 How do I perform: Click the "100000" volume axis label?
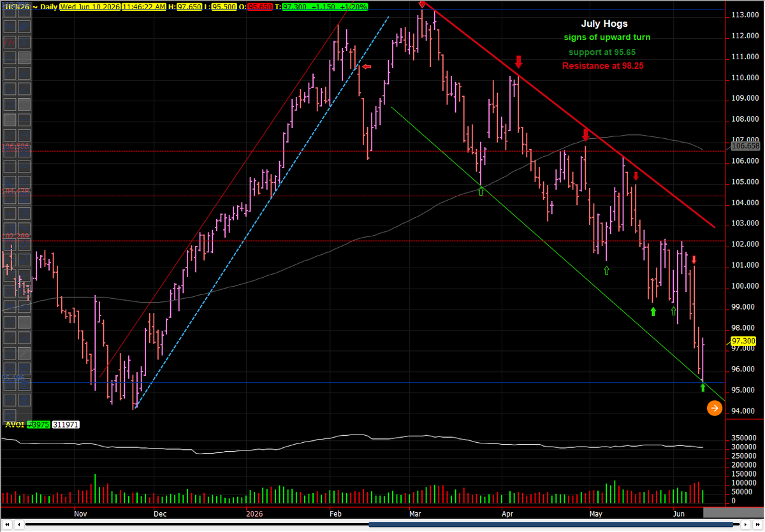pos(743,483)
